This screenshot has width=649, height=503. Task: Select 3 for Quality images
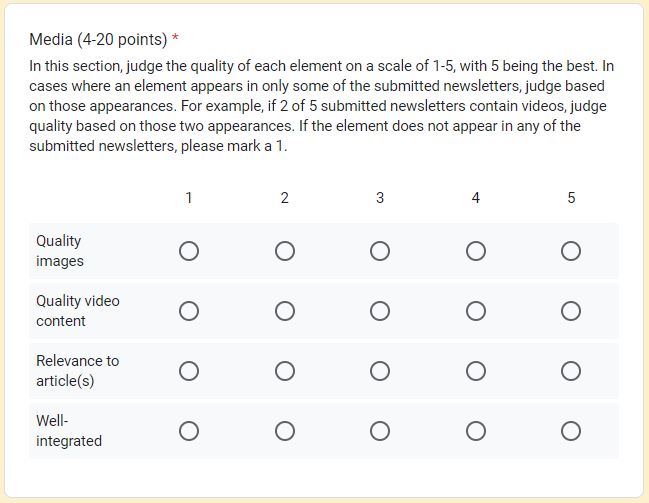click(380, 251)
